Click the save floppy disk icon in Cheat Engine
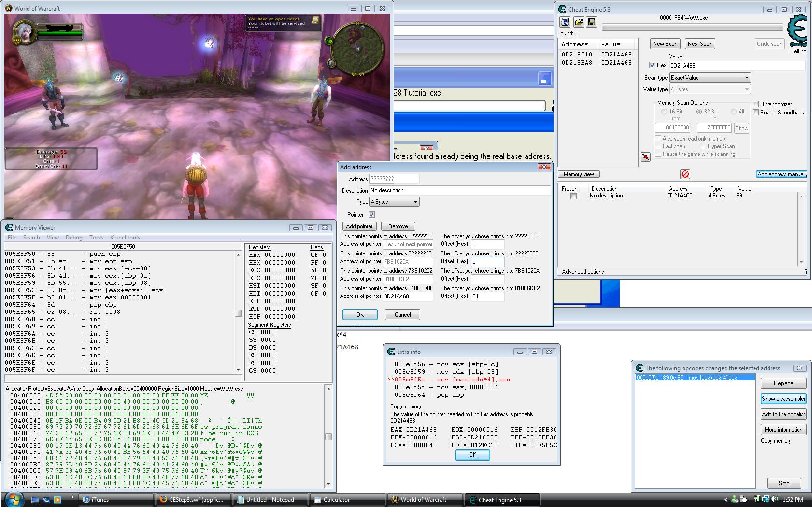Viewport: 812px width, 507px height. [x=591, y=22]
